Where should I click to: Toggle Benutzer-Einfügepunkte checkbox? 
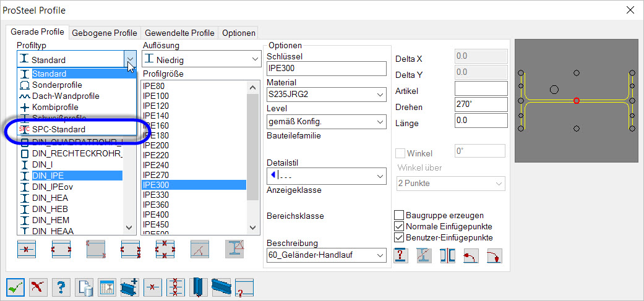(398, 237)
